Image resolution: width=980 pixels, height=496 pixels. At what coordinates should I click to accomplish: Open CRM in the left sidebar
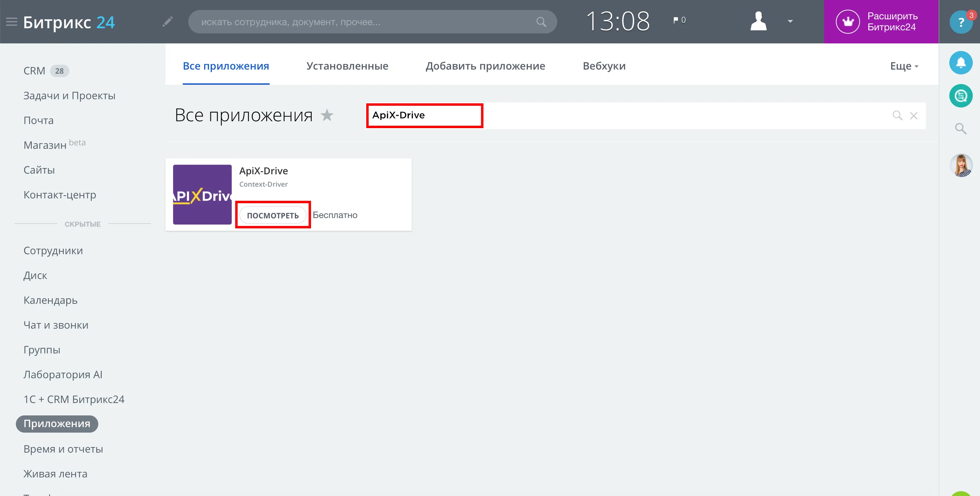[34, 71]
